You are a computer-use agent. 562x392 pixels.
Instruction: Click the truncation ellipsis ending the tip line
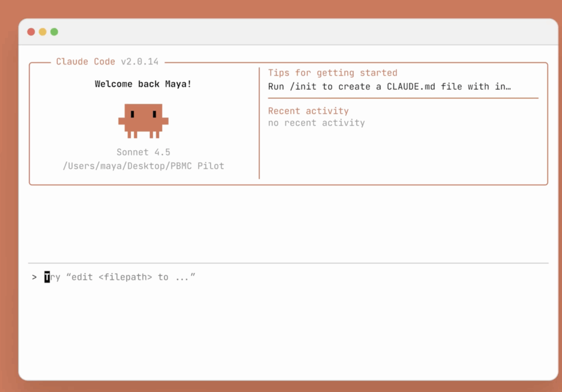click(x=508, y=87)
